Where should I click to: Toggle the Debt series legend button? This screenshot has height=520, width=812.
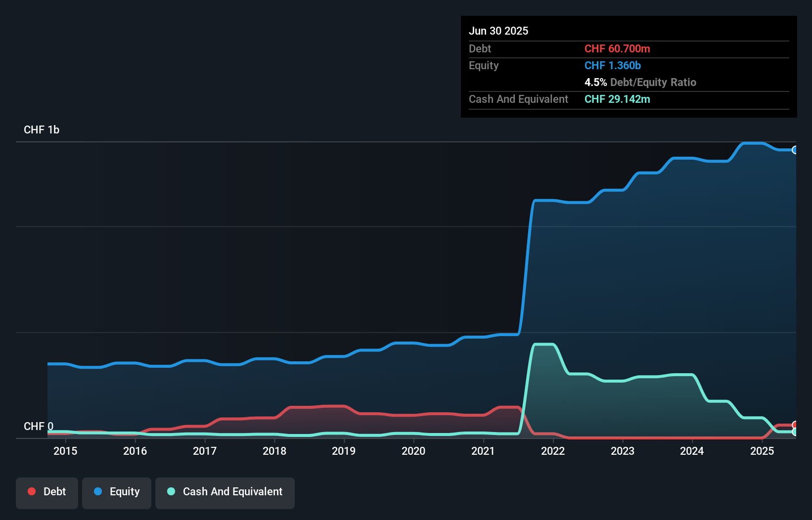click(x=47, y=493)
